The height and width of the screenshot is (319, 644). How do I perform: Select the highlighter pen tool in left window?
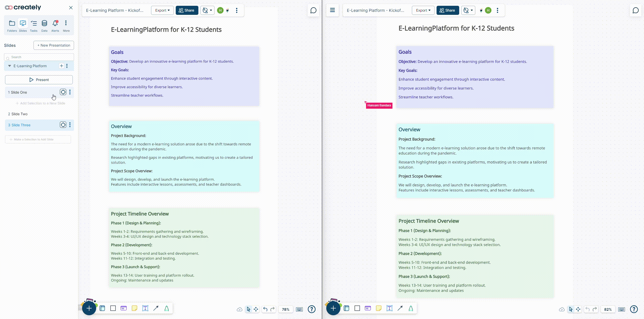[167, 308]
